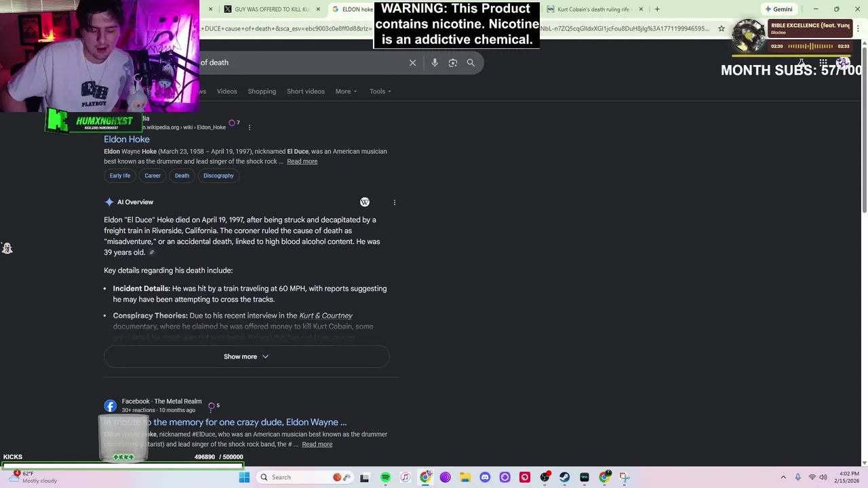
Task: Click Read more under Facebook result
Action: coord(317,445)
